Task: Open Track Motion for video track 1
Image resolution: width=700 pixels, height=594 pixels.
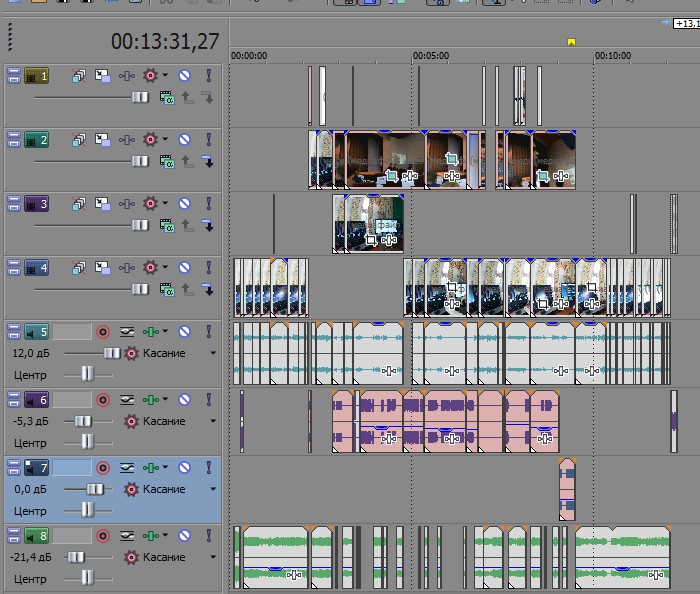Action: coord(103,76)
